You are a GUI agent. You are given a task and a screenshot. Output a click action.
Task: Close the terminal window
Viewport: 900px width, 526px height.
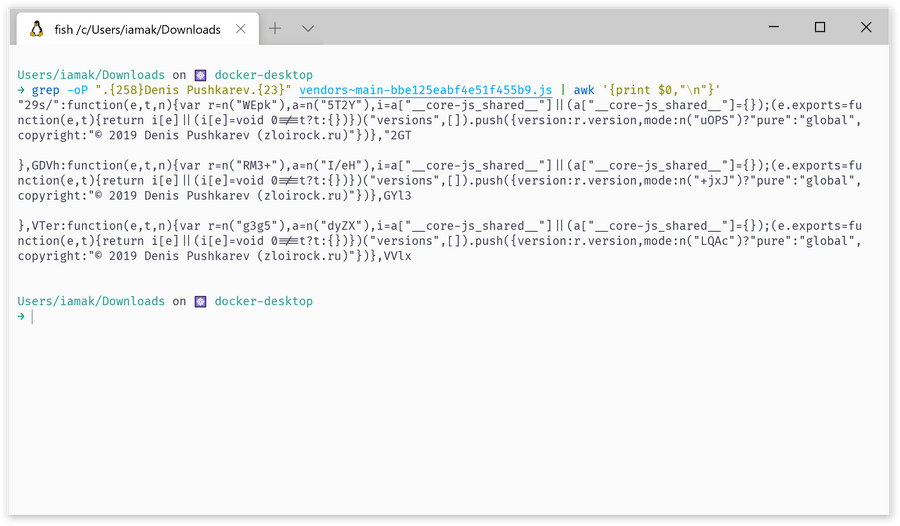(x=866, y=27)
